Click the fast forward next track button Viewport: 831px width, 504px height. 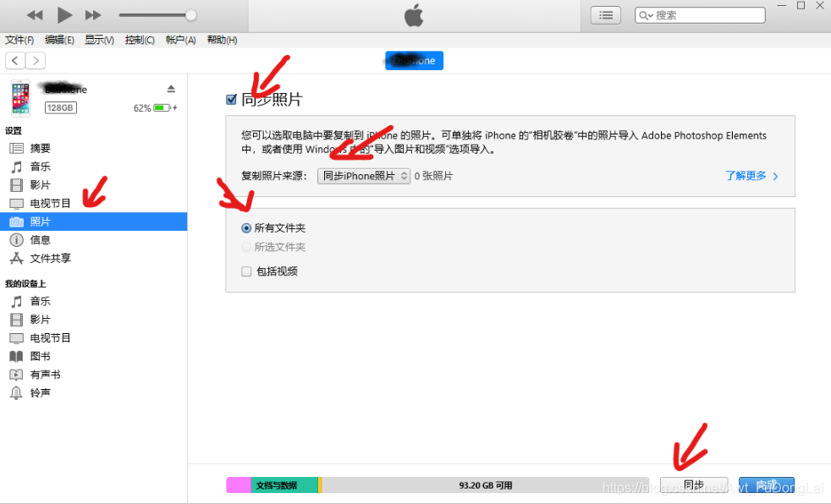click(93, 15)
